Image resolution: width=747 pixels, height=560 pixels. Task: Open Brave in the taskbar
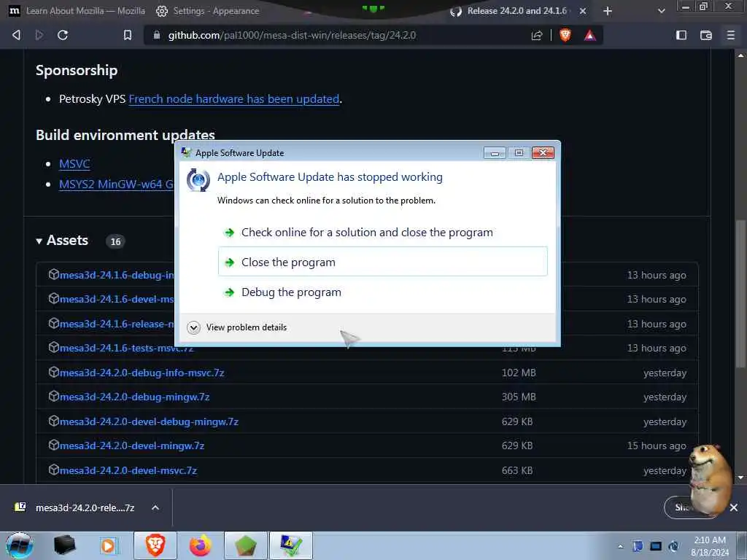coord(155,545)
